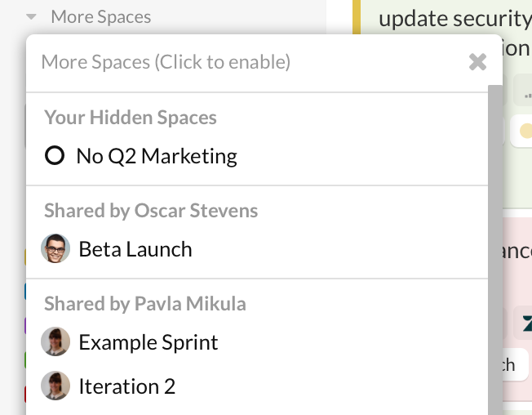Click the avatar beside Iteration 2

point(55,386)
